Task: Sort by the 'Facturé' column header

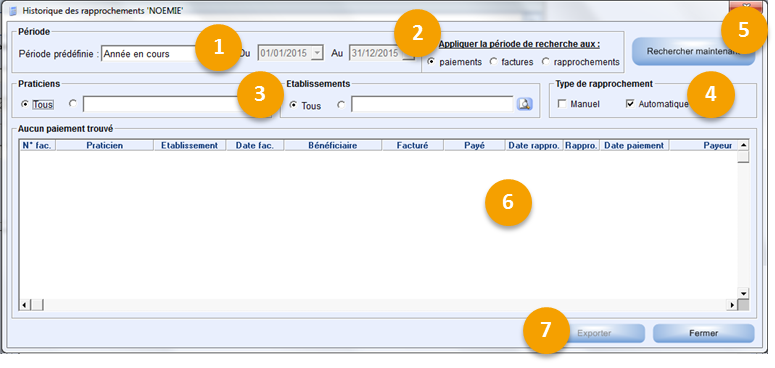Action: coord(413,145)
